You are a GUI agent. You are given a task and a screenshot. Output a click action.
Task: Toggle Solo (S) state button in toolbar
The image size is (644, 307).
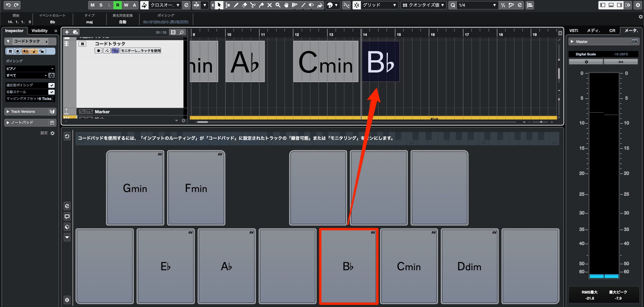[x=101, y=5]
